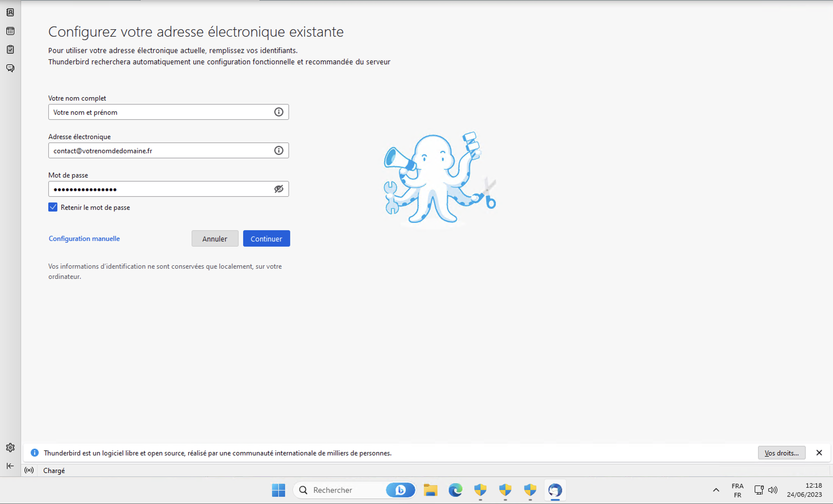Click the Rechercher taskbar search box
833x504 pixels.
pyautogui.click(x=354, y=490)
